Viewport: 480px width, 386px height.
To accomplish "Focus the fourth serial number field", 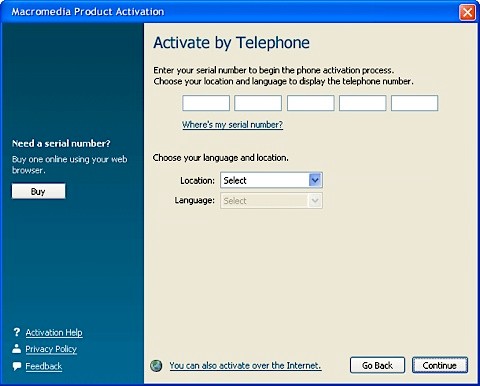I will pyautogui.click(x=363, y=103).
